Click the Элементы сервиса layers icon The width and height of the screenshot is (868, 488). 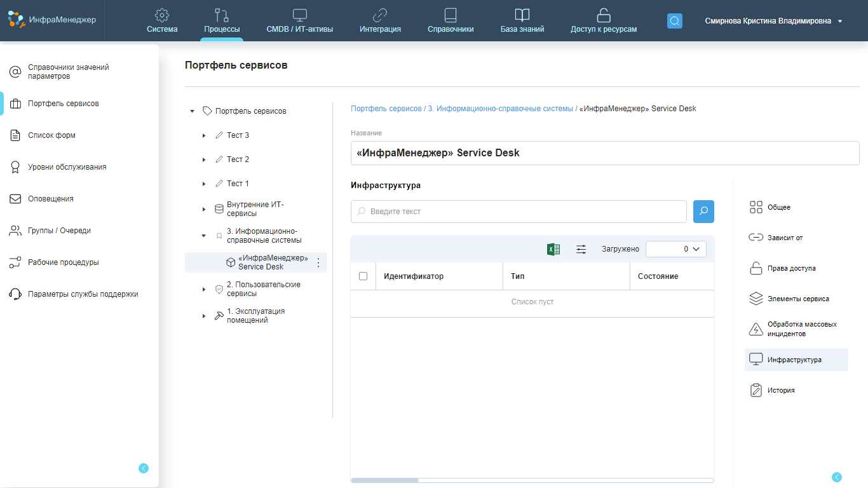756,299
